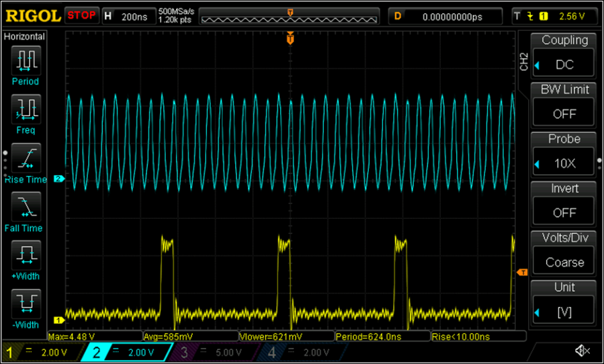Select the Period measurement icon
The height and width of the screenshot is (364, 604).
point(26,60)
